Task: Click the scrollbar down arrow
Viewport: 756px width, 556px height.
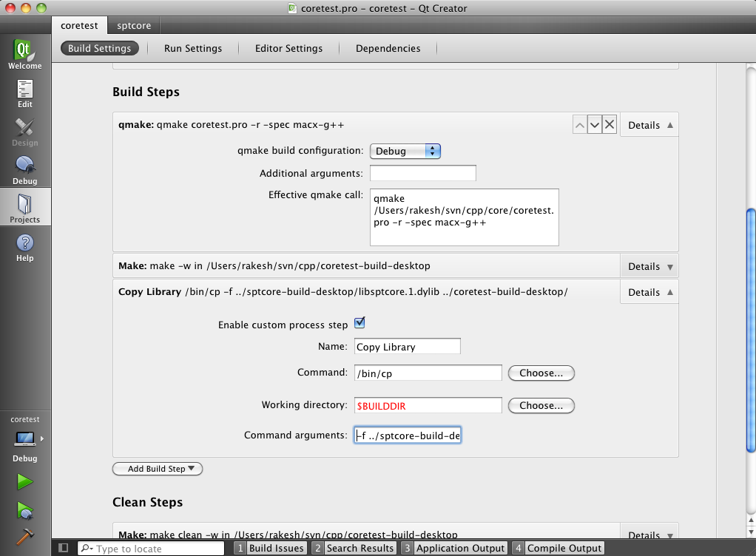Action: (x=751, y=532)
